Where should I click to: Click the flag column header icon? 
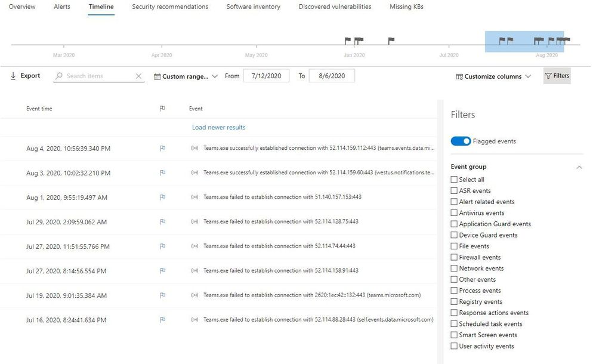pos(162,109)
